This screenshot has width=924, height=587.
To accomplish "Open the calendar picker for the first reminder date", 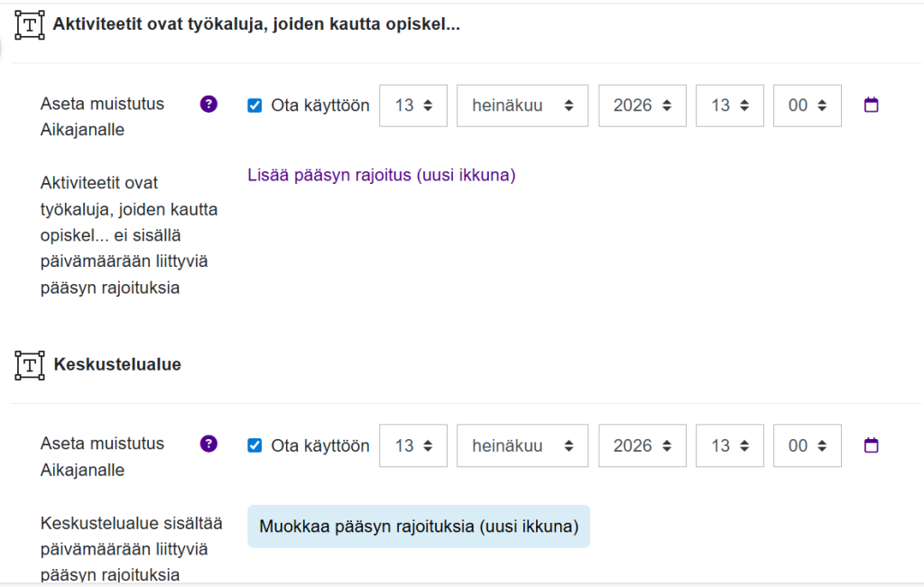I will click(870, 105).
